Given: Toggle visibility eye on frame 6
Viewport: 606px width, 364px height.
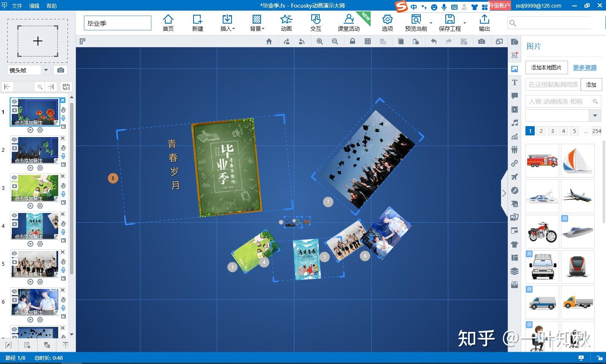Looking at the screenshot, I should (x=14, y=291).
